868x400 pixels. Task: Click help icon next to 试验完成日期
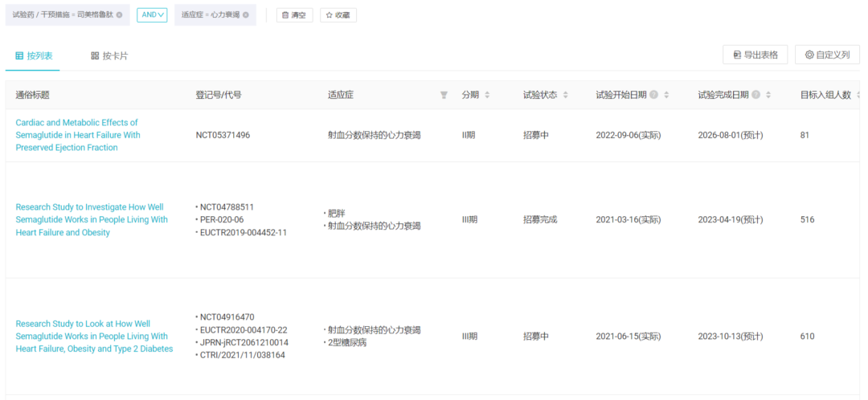(x=755, y=95)
